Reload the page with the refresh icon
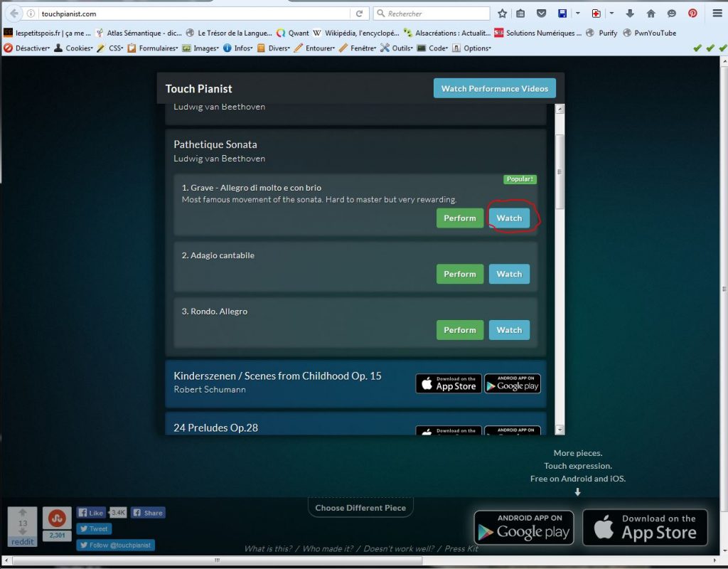The height and width of the screenshot is (569, 728). 360,14
